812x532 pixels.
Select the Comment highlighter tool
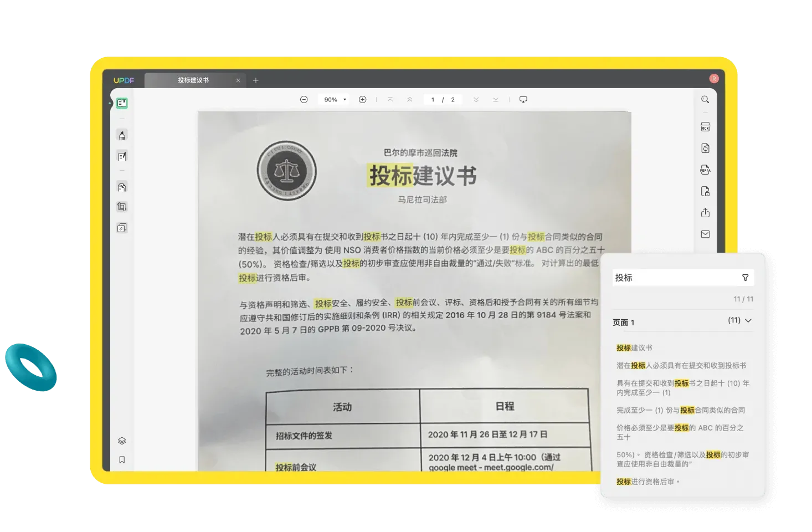(x=122, y=135)
